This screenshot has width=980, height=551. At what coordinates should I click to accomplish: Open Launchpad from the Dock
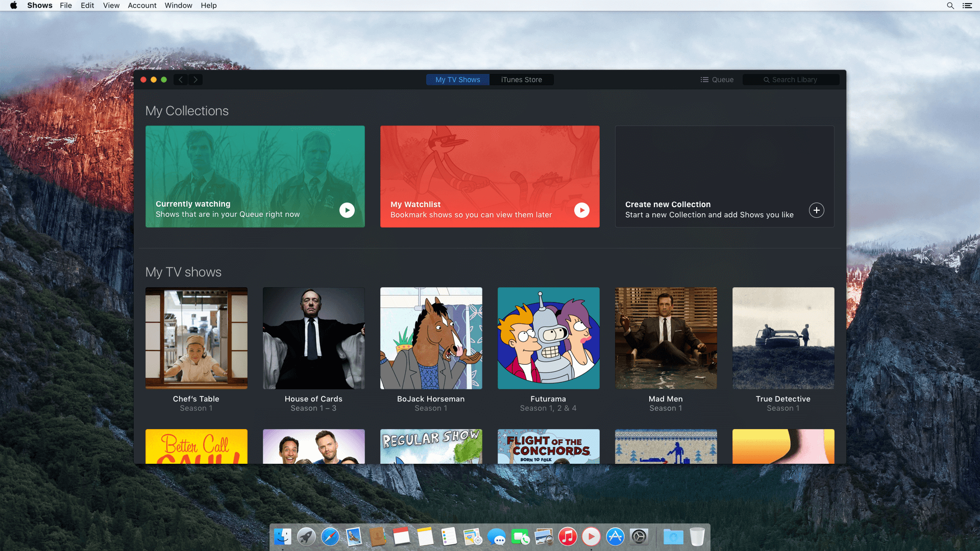pos(306,537)
